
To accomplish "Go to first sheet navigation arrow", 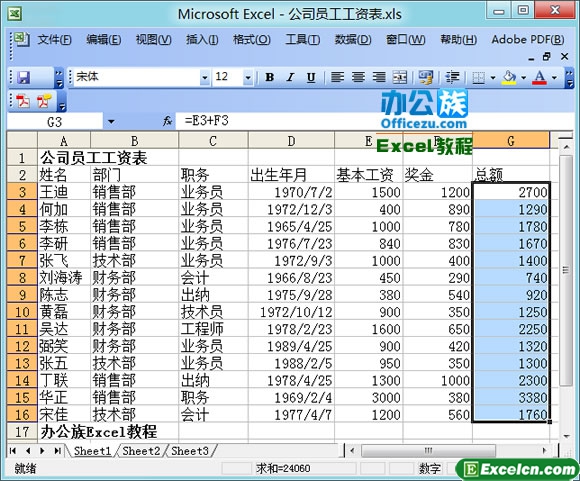I will click(13, 451).
